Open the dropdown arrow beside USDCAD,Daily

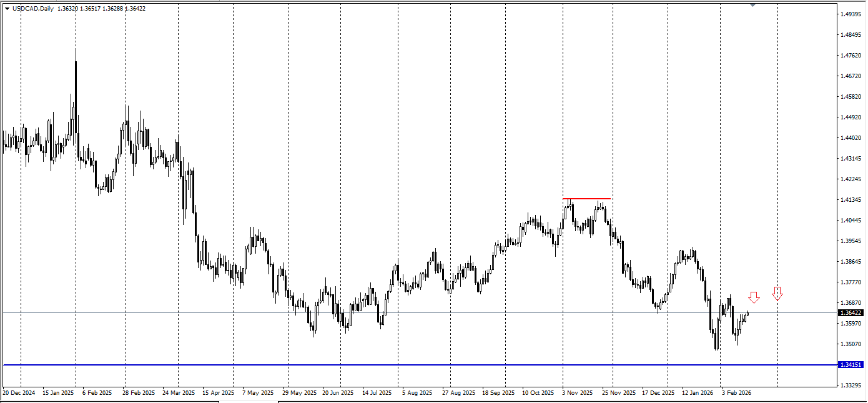(x=7, y=9)
